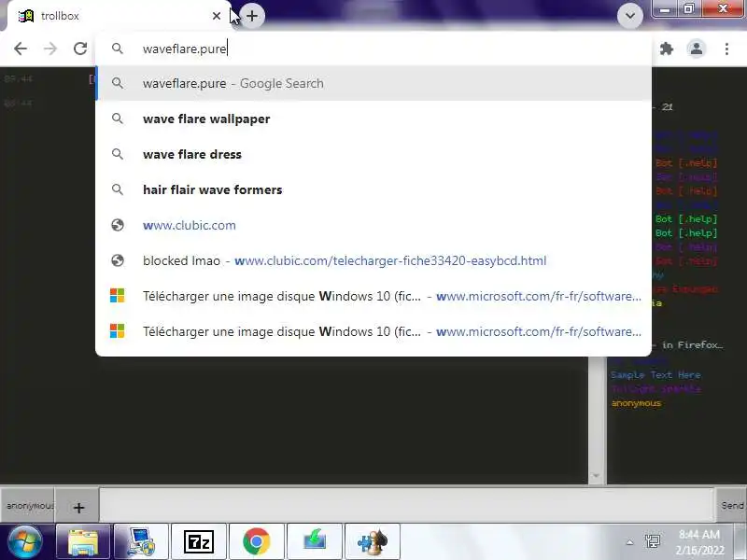The width and height of the screenshot is (747, 560).
Task: Click the chat scrollbar down arrow
Action: click(596, 476)
